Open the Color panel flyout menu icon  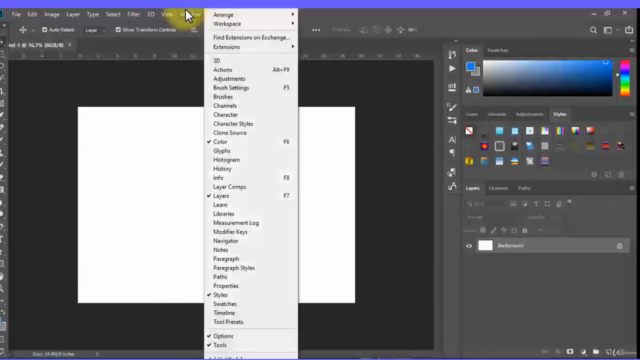click(631, 50)
